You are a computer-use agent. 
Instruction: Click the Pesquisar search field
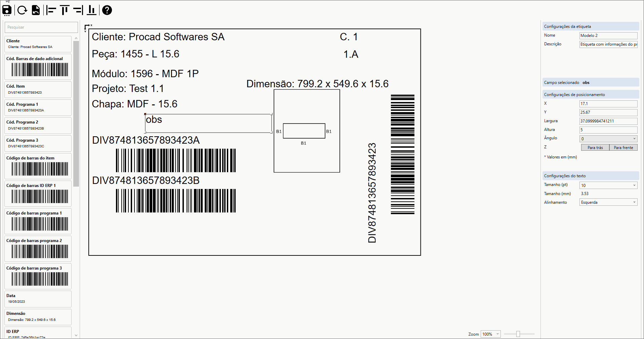click(x=41, y=27)
